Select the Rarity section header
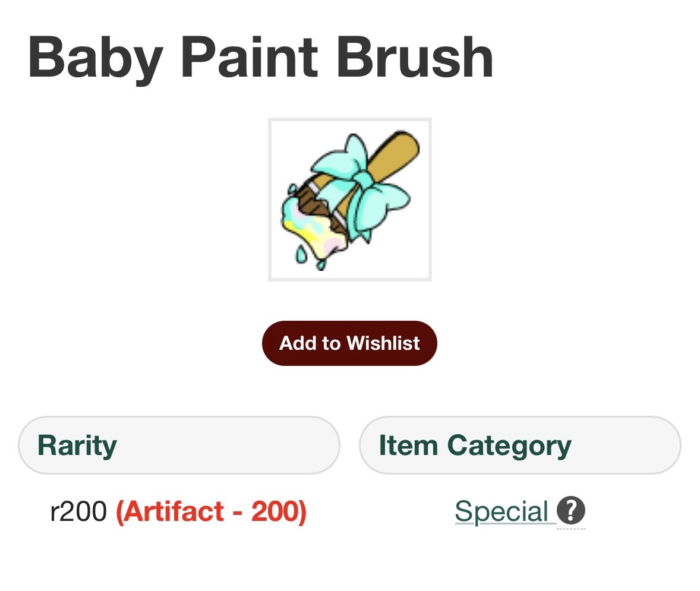 coord(178,445)
